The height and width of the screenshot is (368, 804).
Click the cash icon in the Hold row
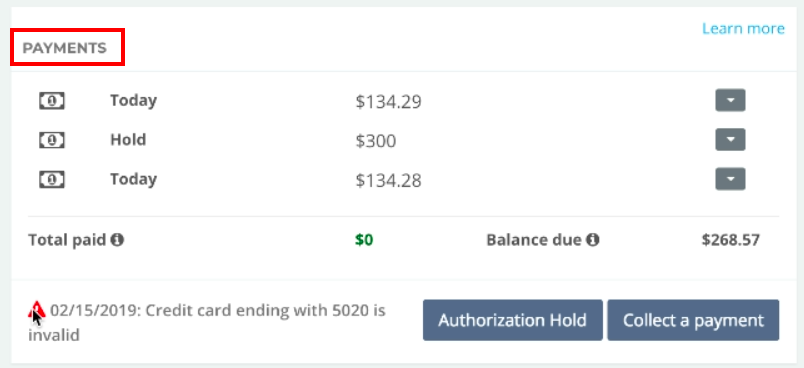[52, 140]
